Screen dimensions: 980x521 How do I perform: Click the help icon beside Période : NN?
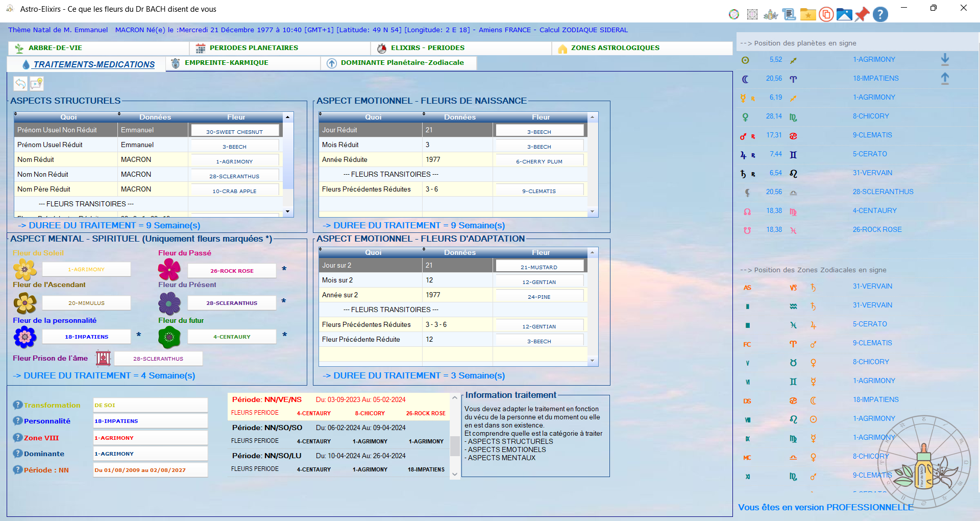click(x=18, y=469)
